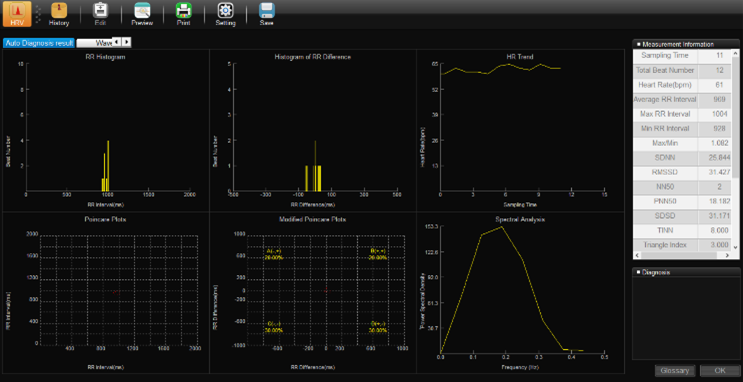Click the Poincare Plots chart title
Image resolution: width=743 pixels, height=382 pixels.
click(105, 220)
